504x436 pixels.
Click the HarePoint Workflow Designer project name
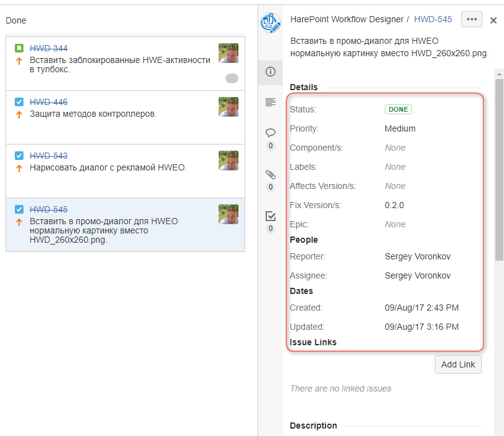(x=347, y=19)
